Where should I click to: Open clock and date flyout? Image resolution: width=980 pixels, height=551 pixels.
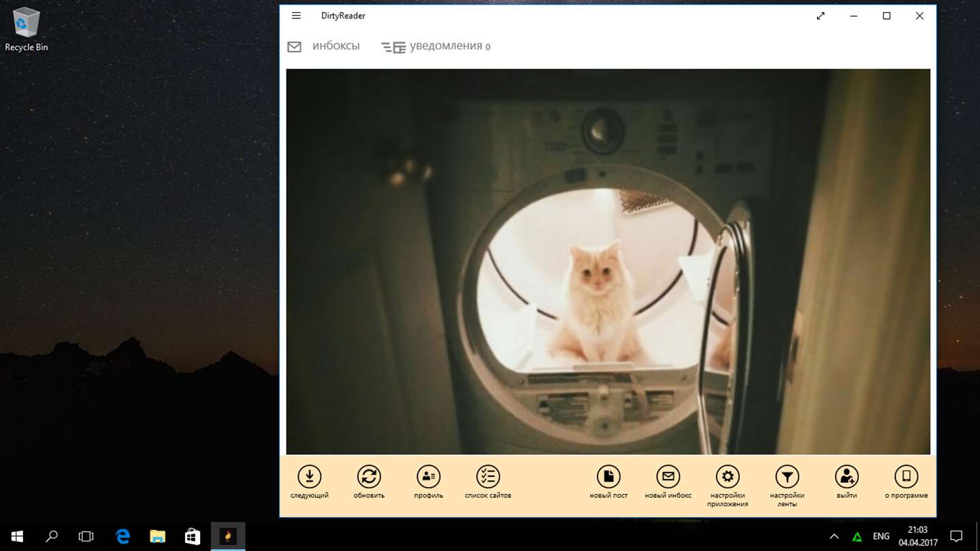pos(917,537)
